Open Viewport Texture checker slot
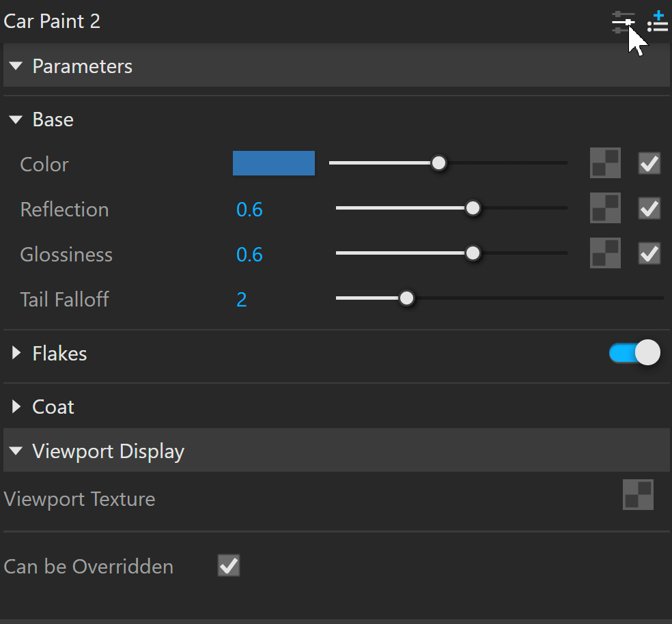The width and height of the screenshot is (672, 624). [x=638, y=494]
